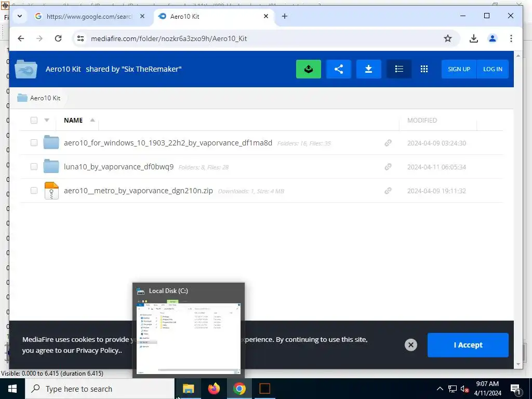This screenshot has width=532, height=399.
Task: Sort by the NAME column header
Action: (x=73, y=120)
